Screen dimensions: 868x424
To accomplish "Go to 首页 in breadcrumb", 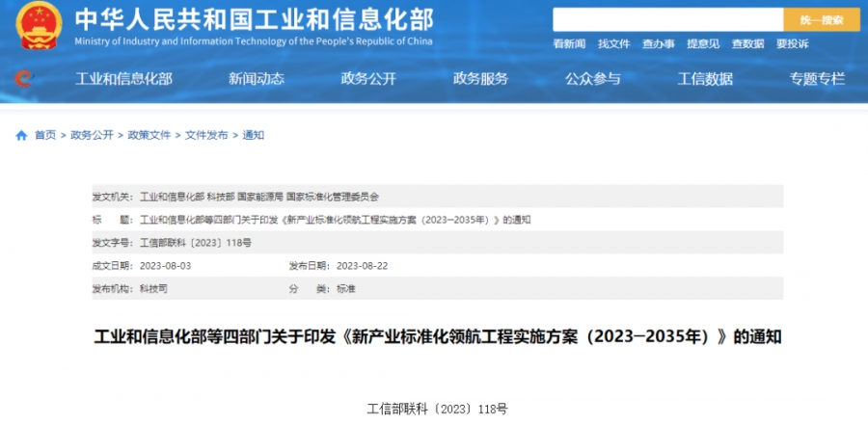I will (45, 136).
